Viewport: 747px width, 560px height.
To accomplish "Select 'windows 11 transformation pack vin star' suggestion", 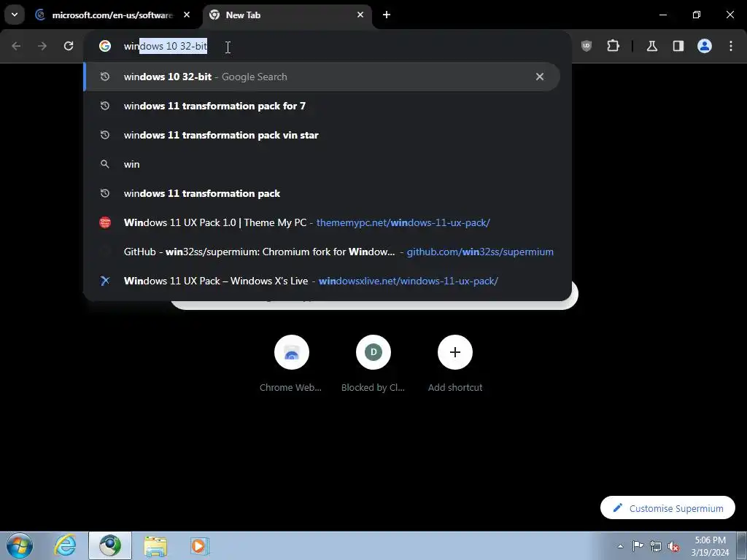I will (322, 135).
